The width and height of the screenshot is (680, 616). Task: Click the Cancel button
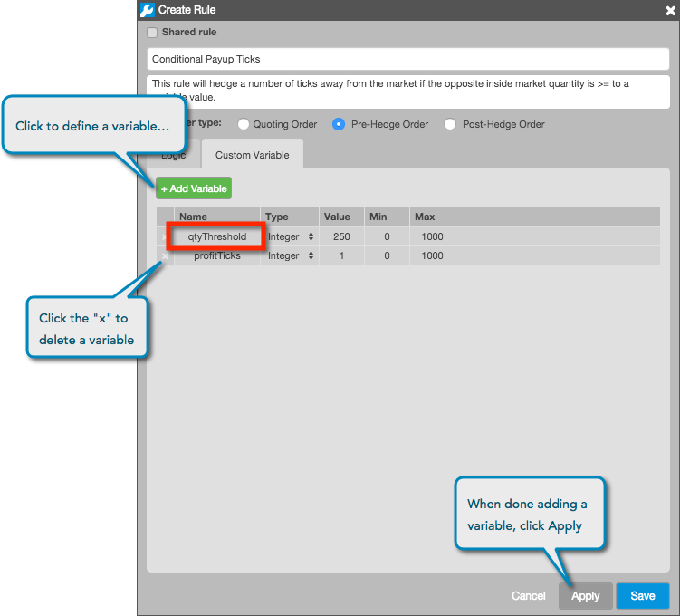coord(528,596)
